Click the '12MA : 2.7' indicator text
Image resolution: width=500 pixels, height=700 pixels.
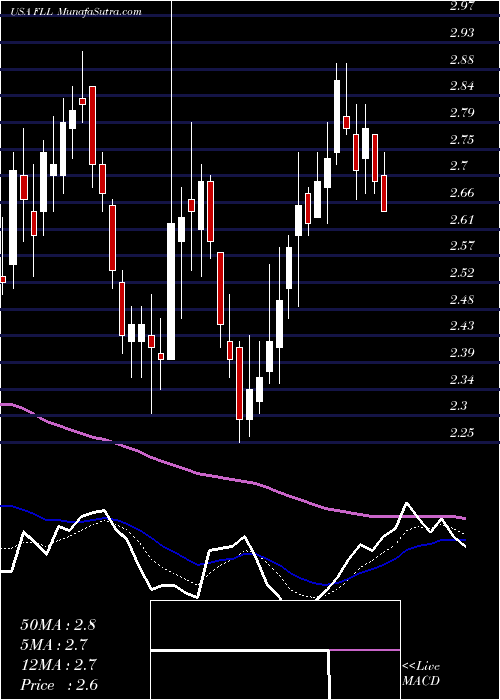(58, 665)
